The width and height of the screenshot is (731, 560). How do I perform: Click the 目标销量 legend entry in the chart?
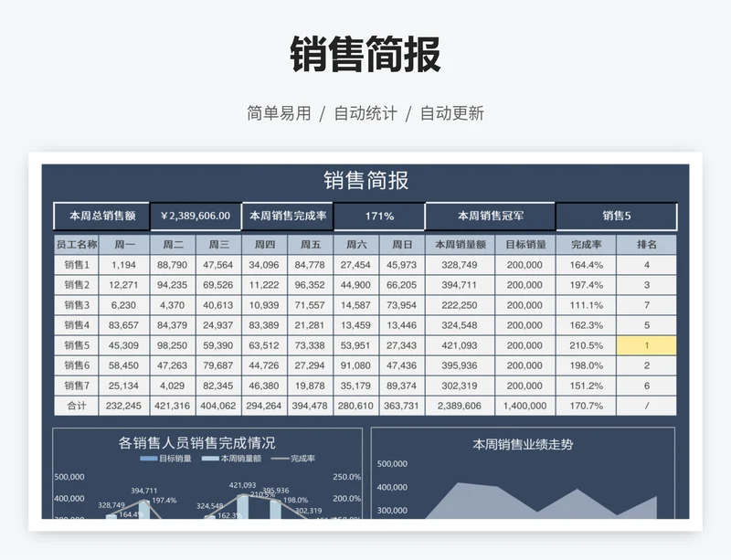(166, 459)
